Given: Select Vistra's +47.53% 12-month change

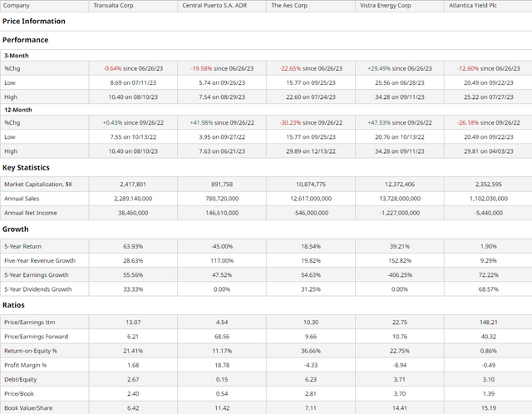Looking at the screenshot, I should click(x=400, y=123).
